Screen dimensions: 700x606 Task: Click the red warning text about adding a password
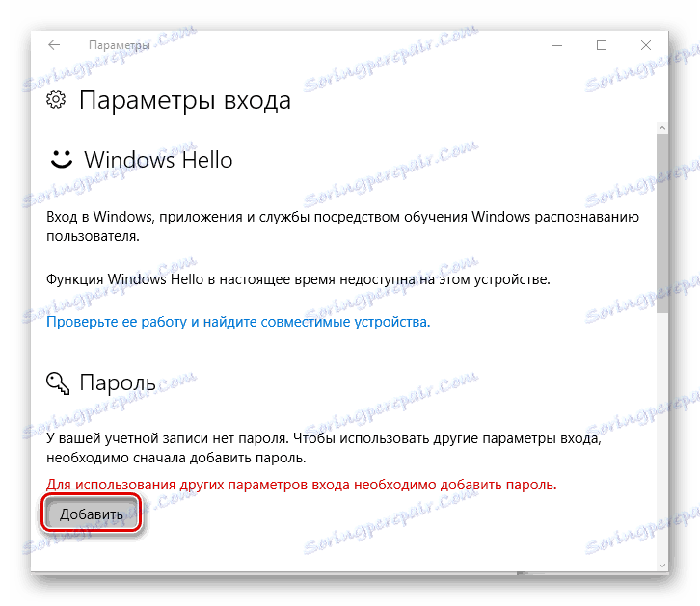coord(302,485)
